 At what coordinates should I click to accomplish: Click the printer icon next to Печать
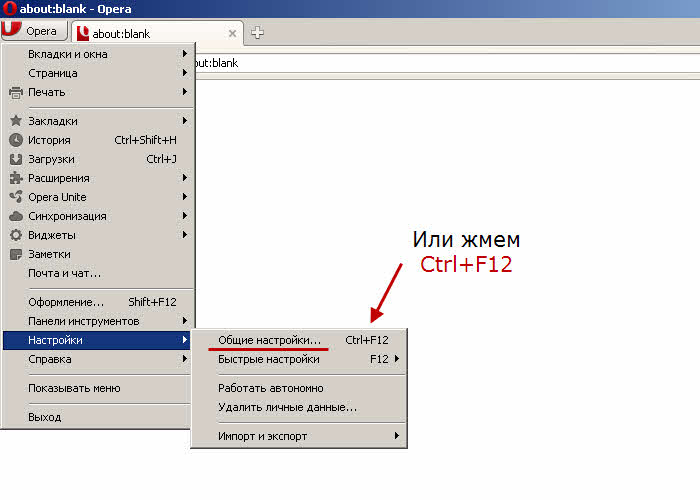click(15, 92)
